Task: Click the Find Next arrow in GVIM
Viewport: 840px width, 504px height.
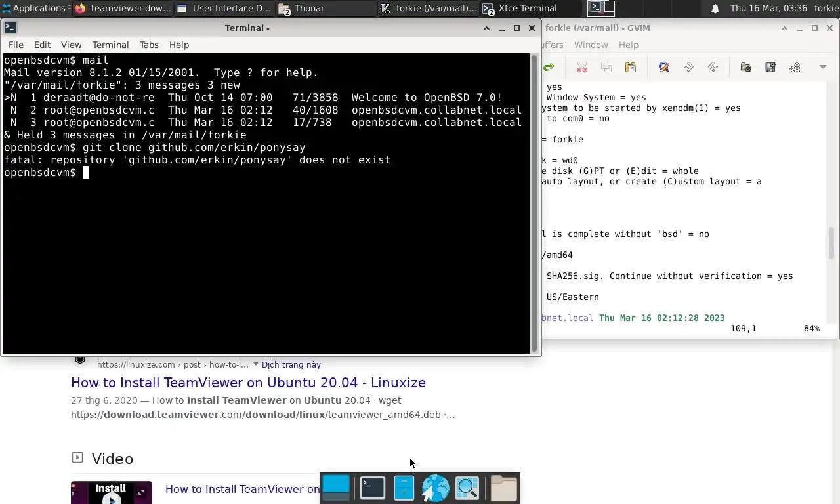Action: [x=688, y=67]
